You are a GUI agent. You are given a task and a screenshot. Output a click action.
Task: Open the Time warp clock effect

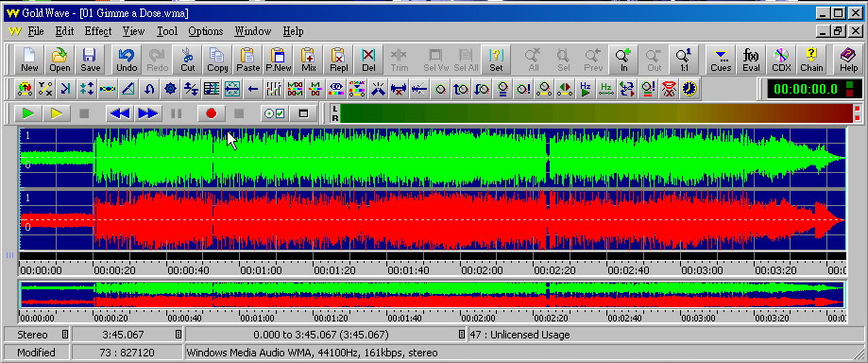(x=689, y=89)
